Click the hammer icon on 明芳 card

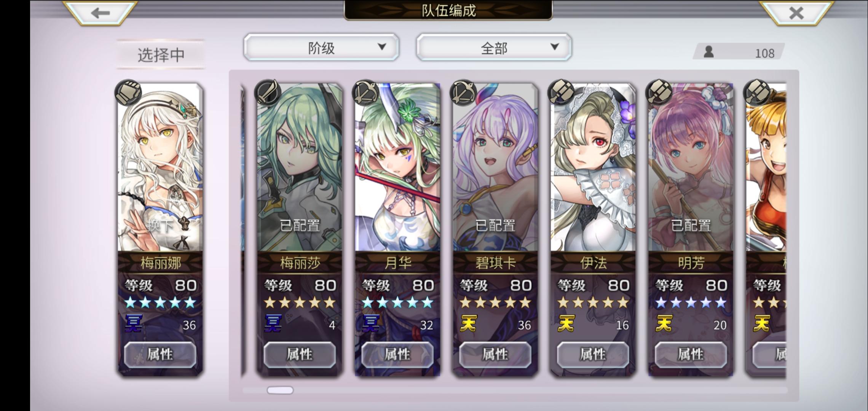click(x=659, y=92)
